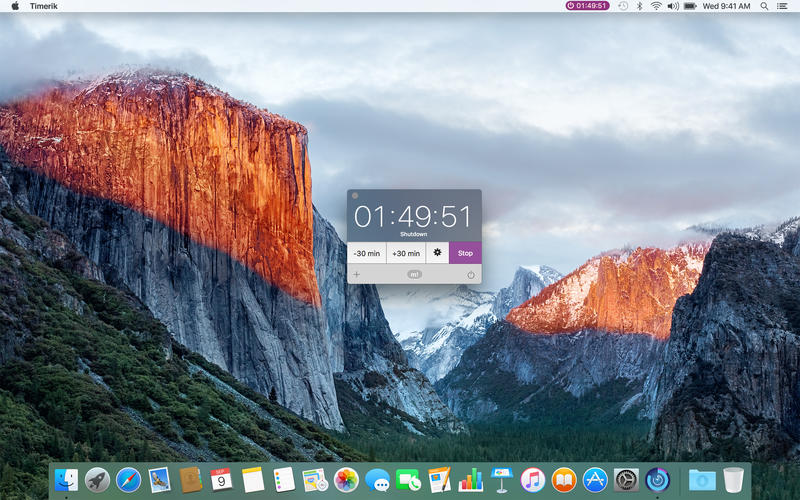Open the Wi-Fi status menu
The height and width of the screenshot is (500, 800).
click(x=656, y=6)
